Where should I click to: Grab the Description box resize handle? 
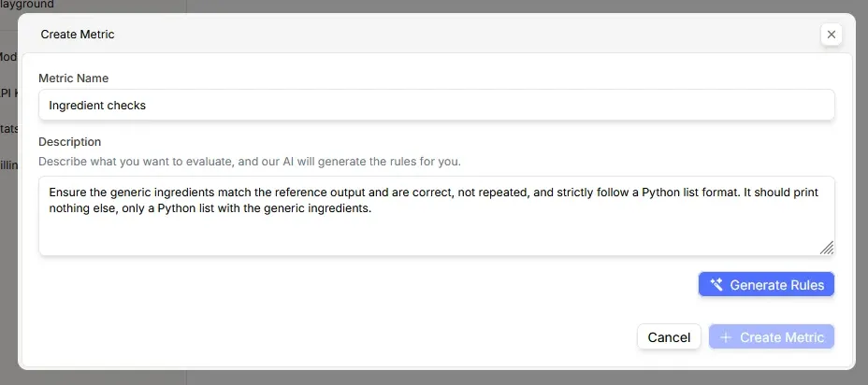[826, 247]
